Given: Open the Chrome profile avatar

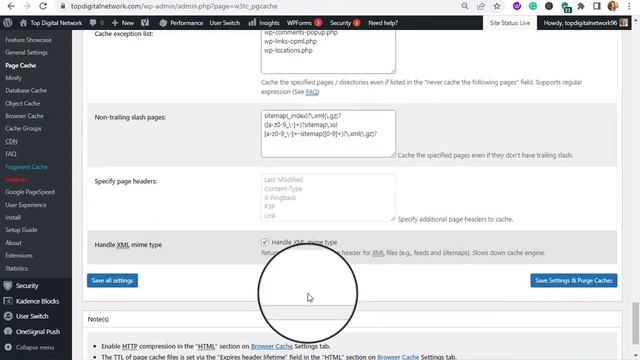Looking at the screenshot, I should tap(613, 6).
